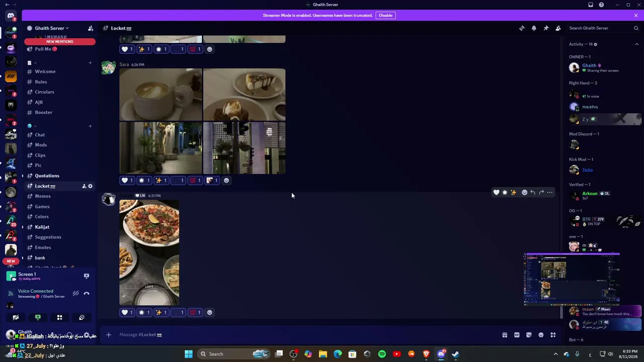Open Sara's latte photo
The height and width of the screenshot is (362, 644).
point(160,95)
